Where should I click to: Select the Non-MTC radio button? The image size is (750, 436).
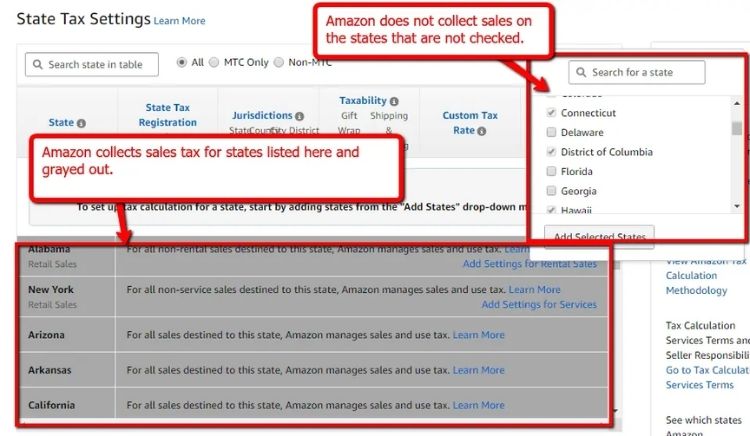[x=279, y=62]
